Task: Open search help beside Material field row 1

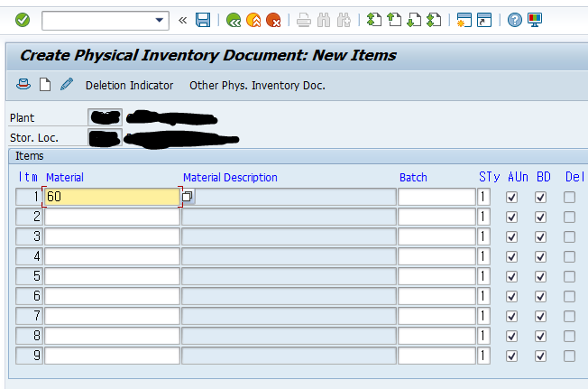Action: pyautogui.click(x=188, y=196)
